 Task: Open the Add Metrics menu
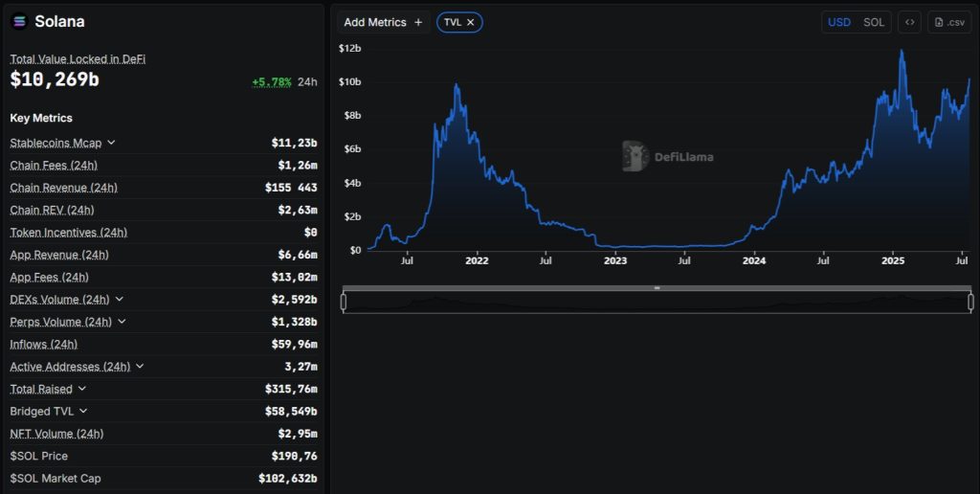click(x=383, y=23)
